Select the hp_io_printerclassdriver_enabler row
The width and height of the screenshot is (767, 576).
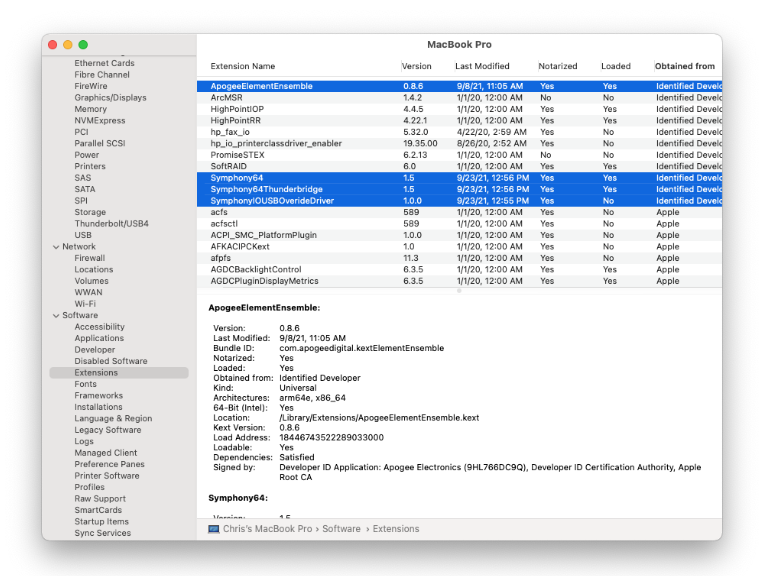(459, 143)
